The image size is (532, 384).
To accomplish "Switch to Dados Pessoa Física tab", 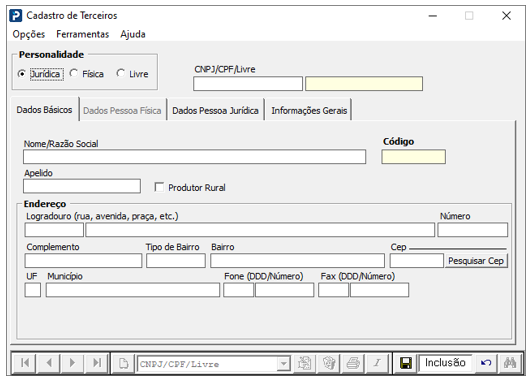I will click(122, 111).
